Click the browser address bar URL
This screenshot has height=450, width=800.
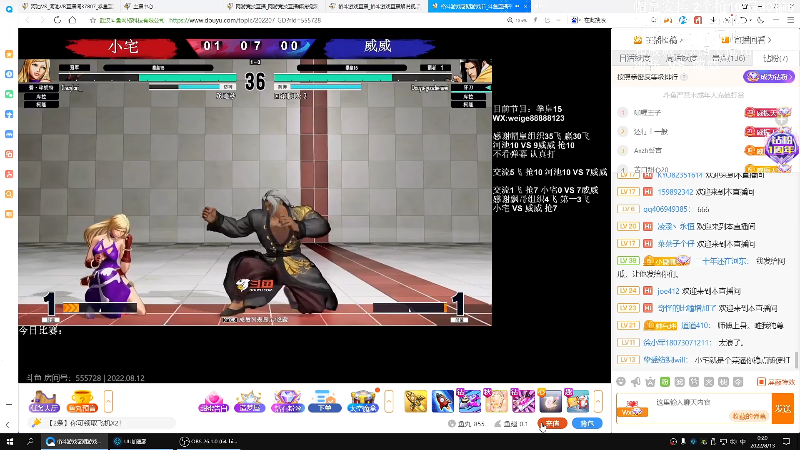[x=245, y=20]
